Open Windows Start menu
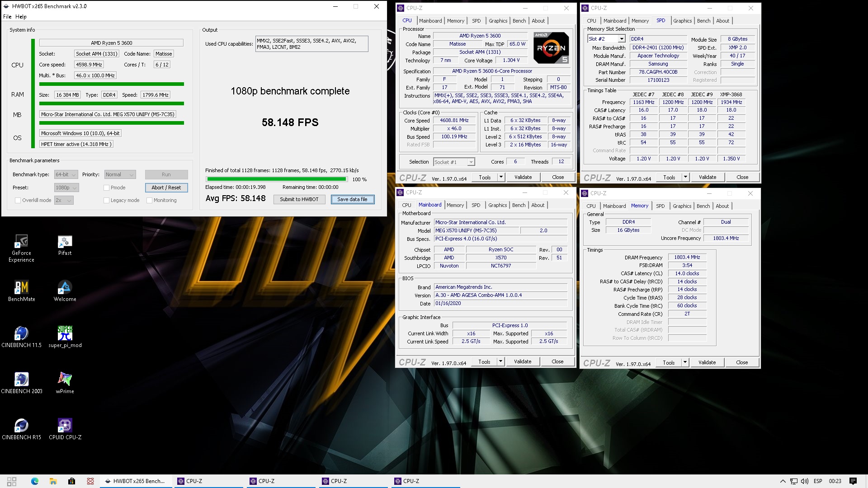Viewport: 868px width, 488px height. pos(12,481)
